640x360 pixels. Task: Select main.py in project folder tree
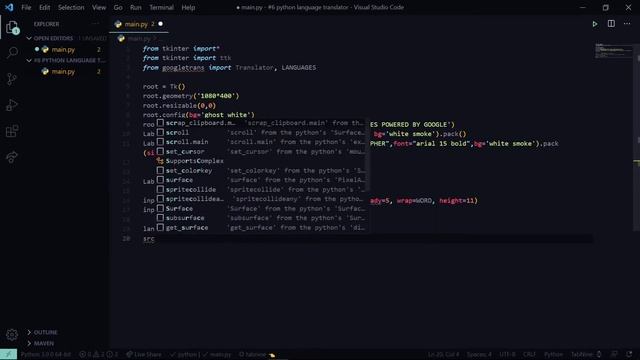tap(63, 71)
